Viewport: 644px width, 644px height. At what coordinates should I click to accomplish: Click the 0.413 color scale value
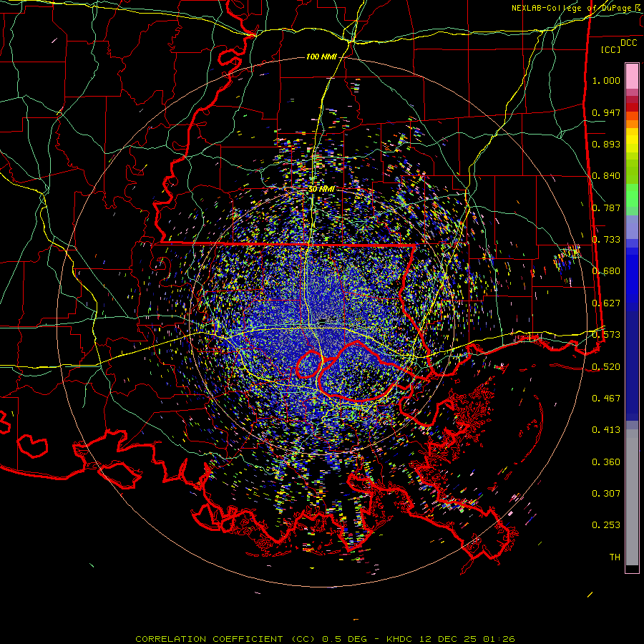click(x=606, y=430)
